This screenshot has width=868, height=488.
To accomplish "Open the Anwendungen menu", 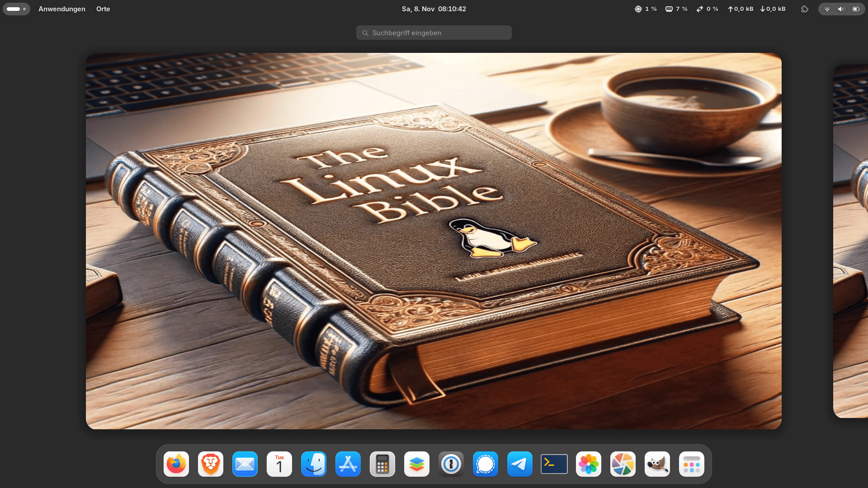I will pyautogui.click(x=62, y=9).
